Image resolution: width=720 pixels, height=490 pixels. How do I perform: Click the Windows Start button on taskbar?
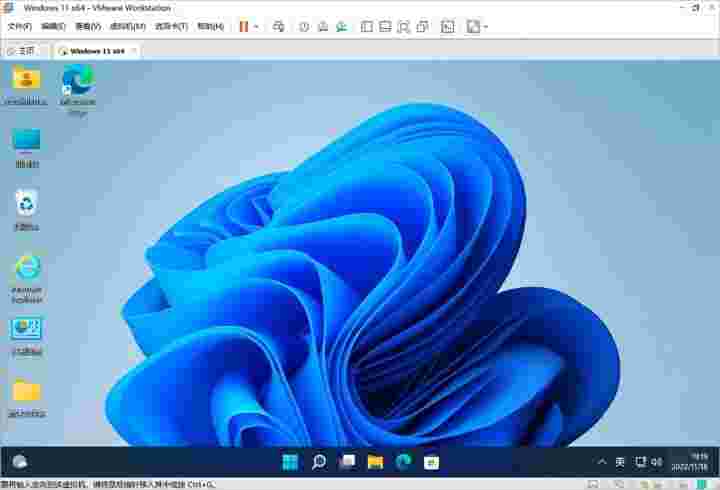[x=290, y=461]
